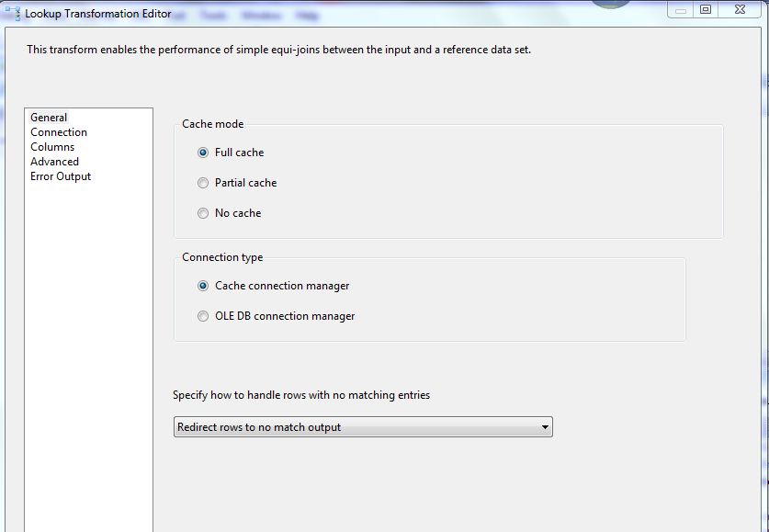Click the transform description text at top
Image resolution: width=769 pixels, height=532 pixels.
tap(278, 50)
